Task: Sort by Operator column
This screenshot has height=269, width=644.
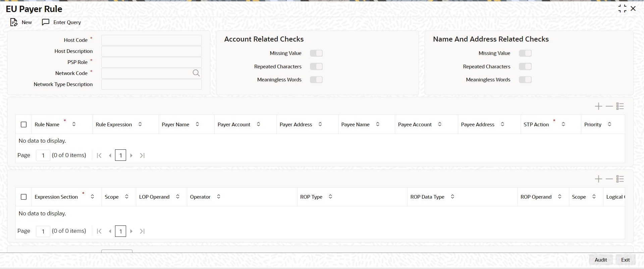Action: [x=218, y=197]
